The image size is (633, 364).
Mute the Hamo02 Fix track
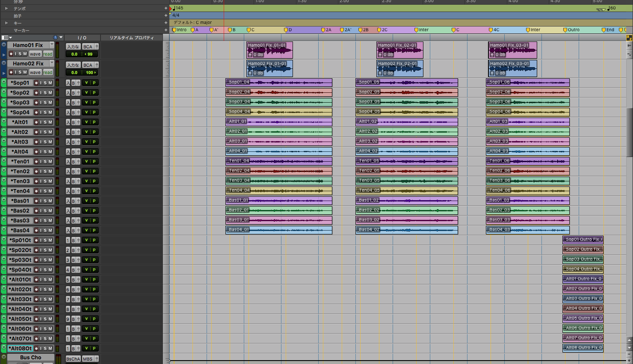[x=25, y=72]
